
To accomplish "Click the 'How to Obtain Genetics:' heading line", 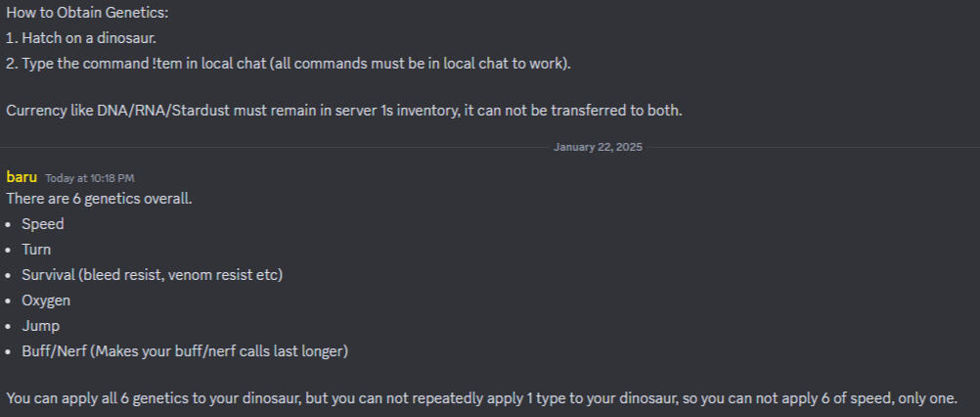I will coord(87,13).
